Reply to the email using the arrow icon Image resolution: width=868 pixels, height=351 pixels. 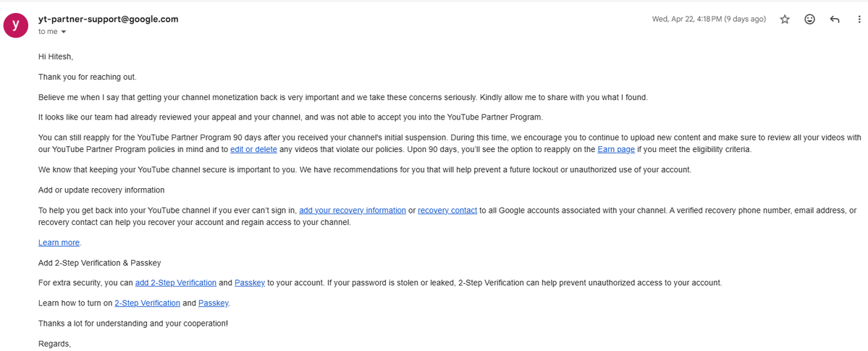coord(835,20)
